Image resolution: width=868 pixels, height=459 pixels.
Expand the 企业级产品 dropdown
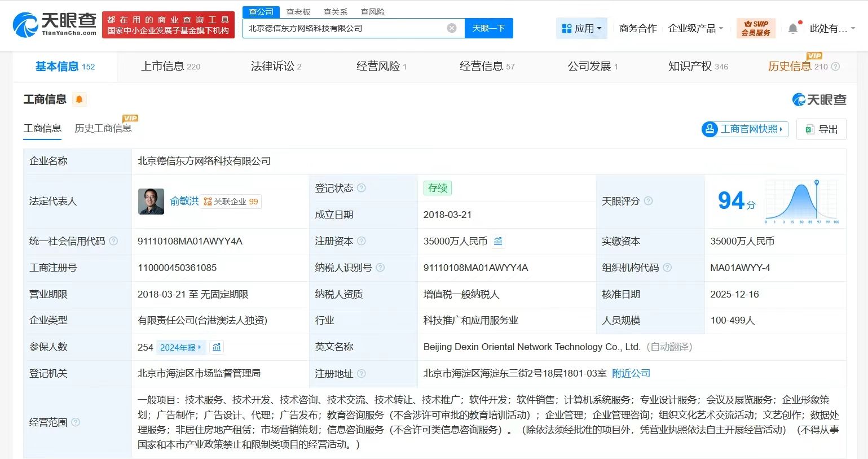(695, 28)
